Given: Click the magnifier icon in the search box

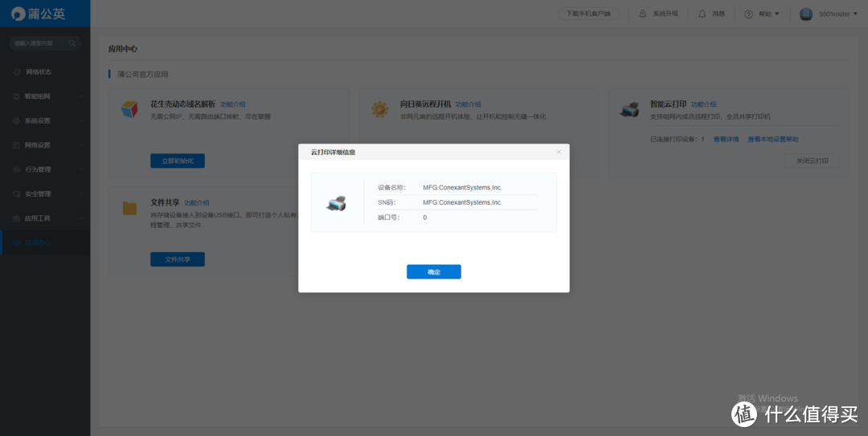Looking at the screenshot, I should (72, 43).
